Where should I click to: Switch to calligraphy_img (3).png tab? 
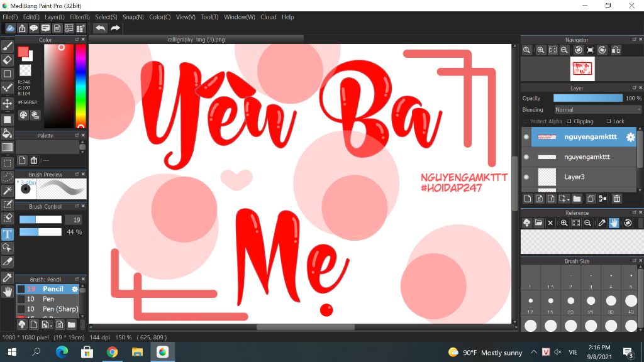click(196, 40)
